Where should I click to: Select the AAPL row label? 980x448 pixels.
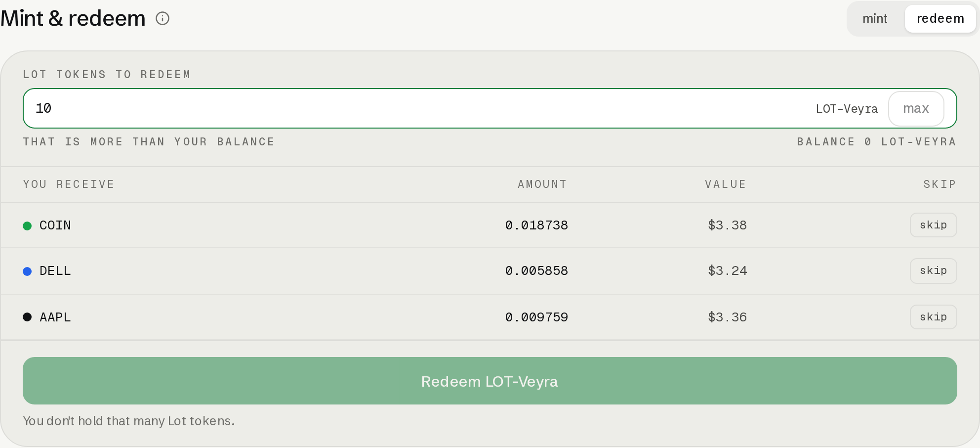(x=55, y=317)
